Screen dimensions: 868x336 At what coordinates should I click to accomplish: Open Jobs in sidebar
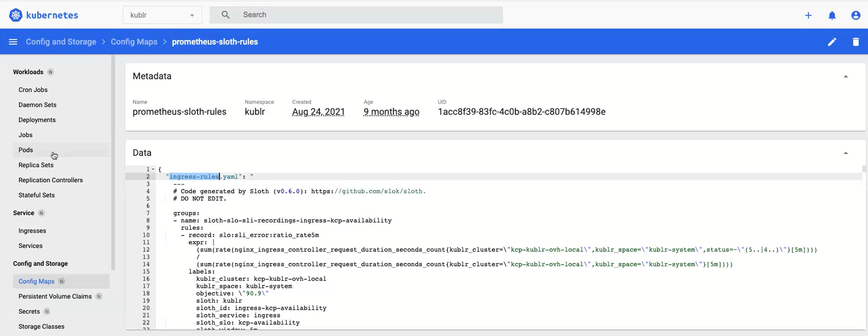pyautogui.click(x=25, y=135)
